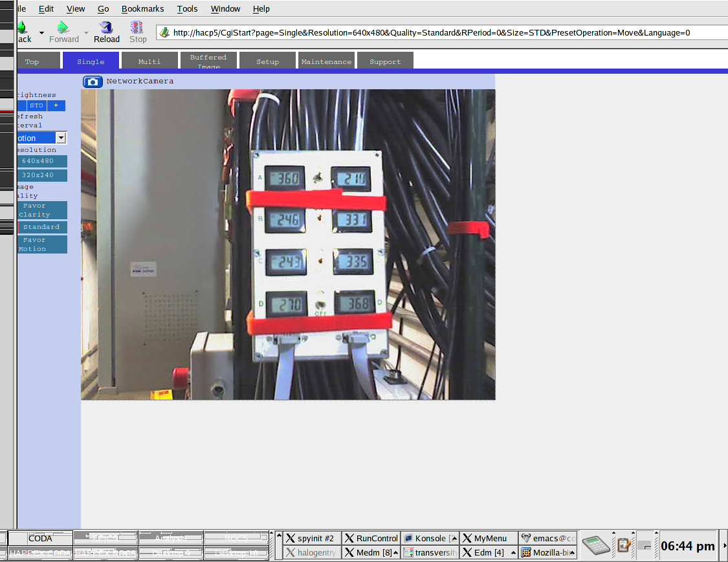The width and height of the screenshot is (728, 562).
Task: Click the Konsole taskbar entry
Action: [430, 538]
